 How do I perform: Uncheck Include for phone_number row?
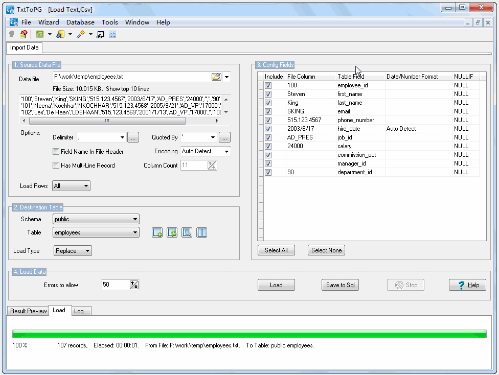point(268,120)
